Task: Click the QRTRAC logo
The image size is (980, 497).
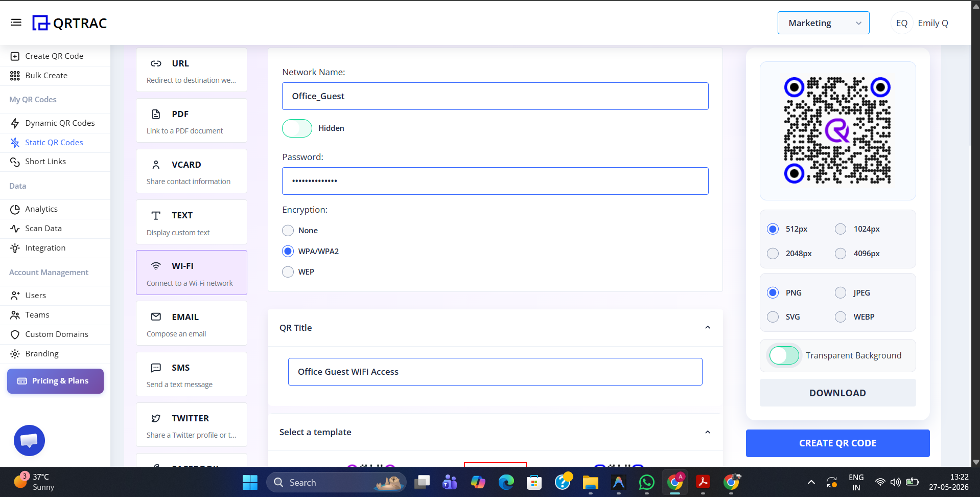Action: pos(69,23)
